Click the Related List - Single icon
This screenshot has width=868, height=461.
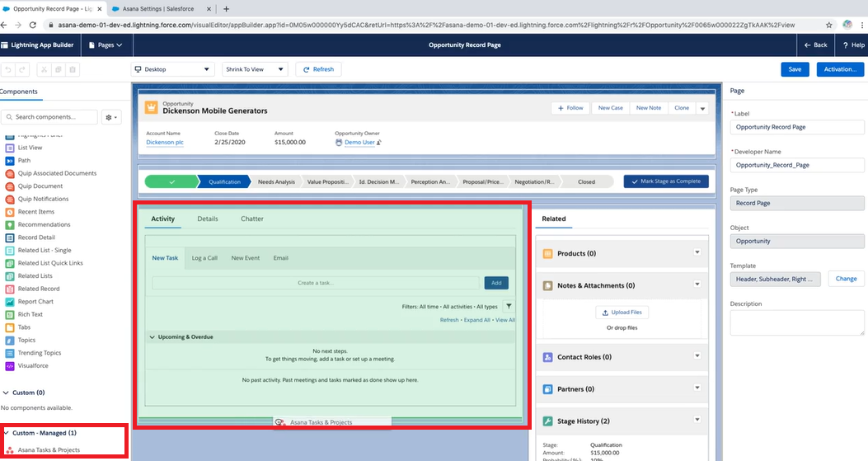(x=9, y=251)
